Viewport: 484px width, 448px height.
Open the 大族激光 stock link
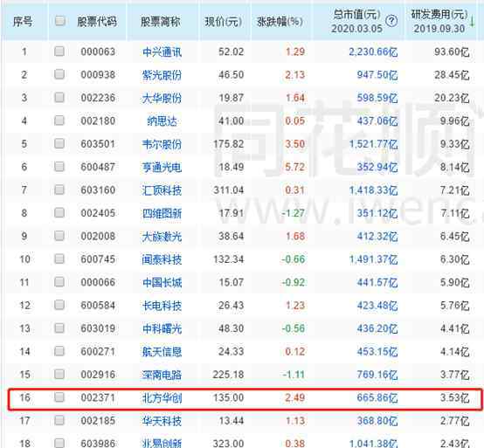(162, 237)
